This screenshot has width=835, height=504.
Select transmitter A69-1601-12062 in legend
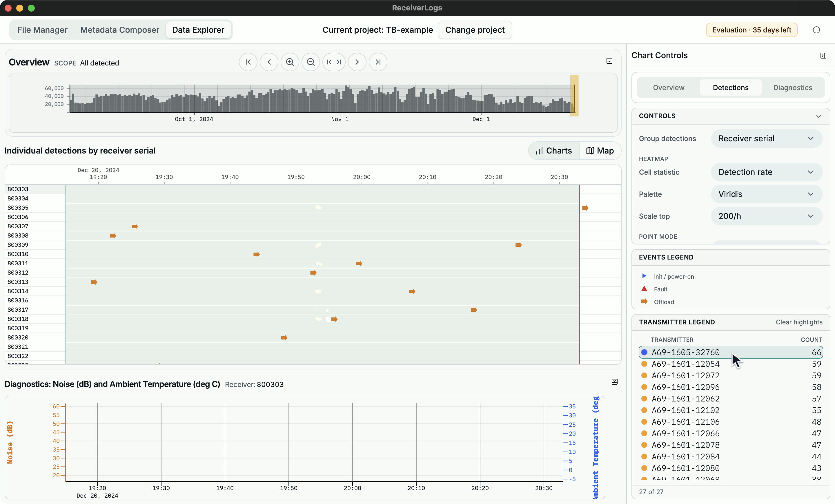(731, 398)
